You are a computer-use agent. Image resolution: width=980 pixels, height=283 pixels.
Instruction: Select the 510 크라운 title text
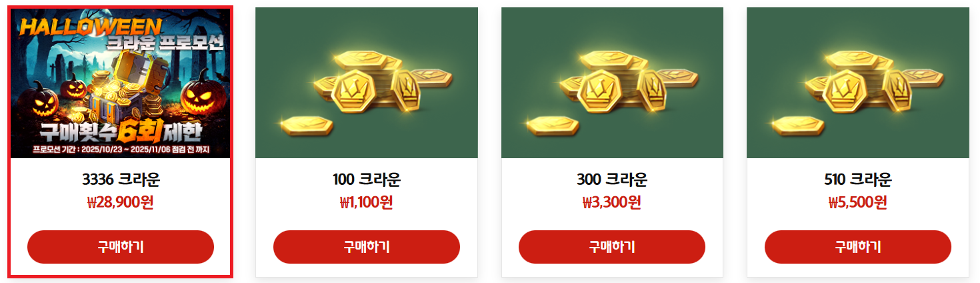pyautogui.click(x=858, y=180)
